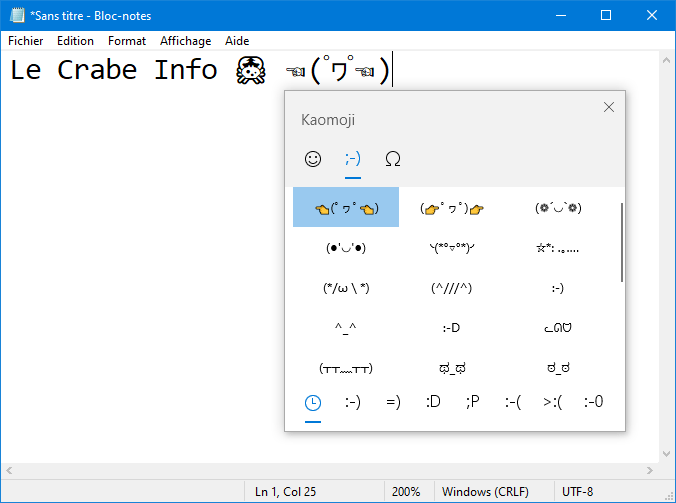The width and height of the screenshot is (676, 503).
Task: Open the Aide menu
Action: pos(237,41)
